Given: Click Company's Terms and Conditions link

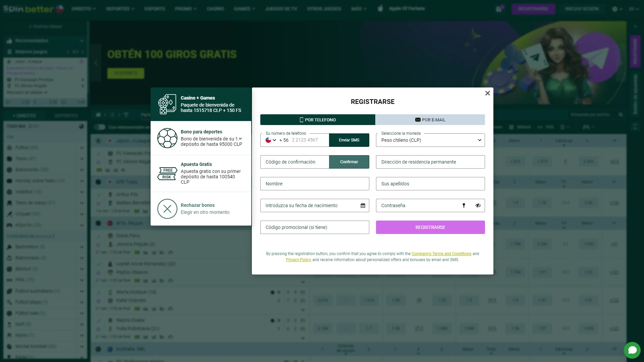Looking at the screenshot, I should click(x=441, y=254).
